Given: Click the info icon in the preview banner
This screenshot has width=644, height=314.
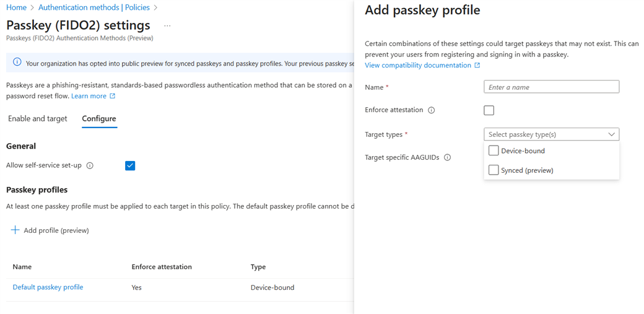Looking at the screenshot, I should (x=17, y=63).
